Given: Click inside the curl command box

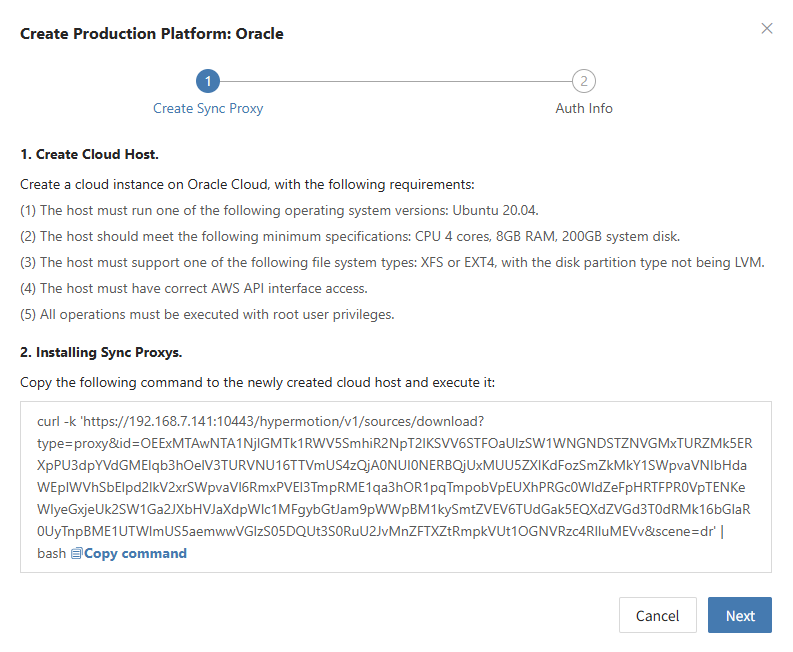Looking at the screenshot, I should tap(396, 487).
